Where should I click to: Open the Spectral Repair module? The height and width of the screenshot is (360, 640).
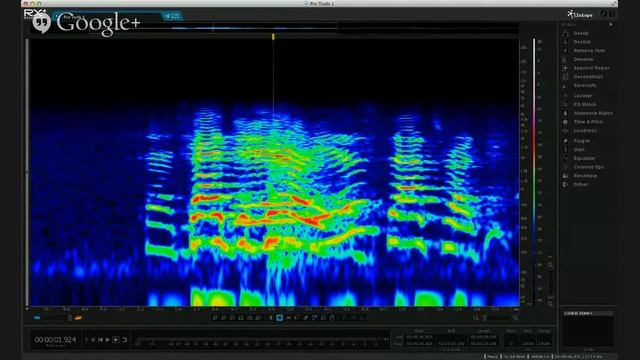click(591, 68)
